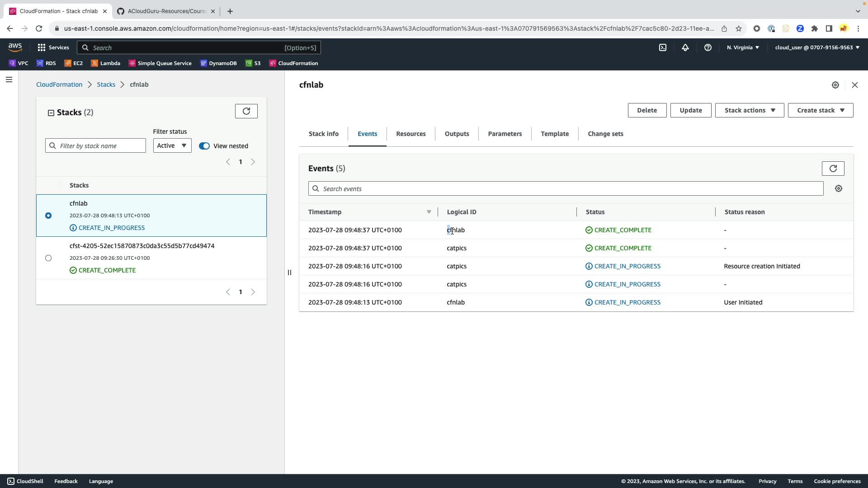The image size is (868, 488).
Task: Expand the Stack actions dropdown
Action: [x=749, y=110]
